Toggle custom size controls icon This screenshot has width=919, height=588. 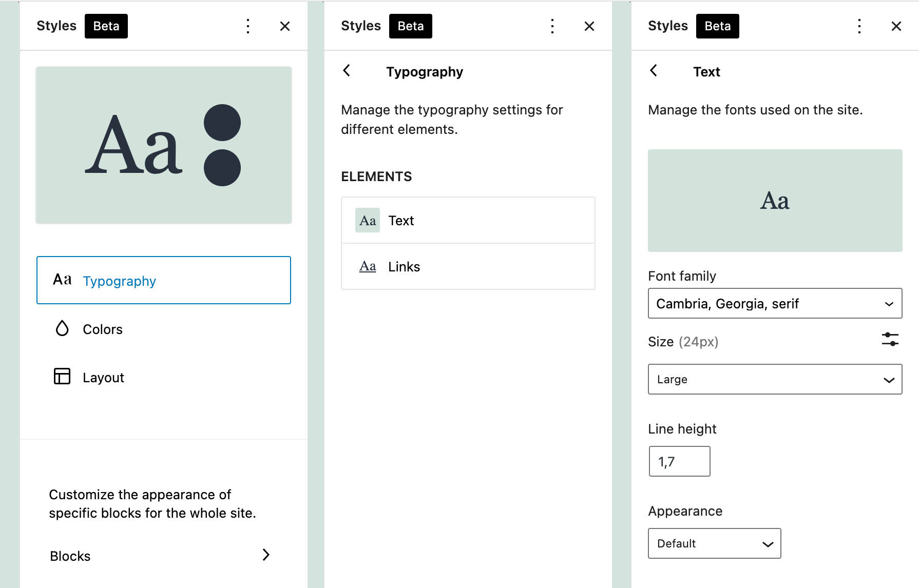(890, 340)
